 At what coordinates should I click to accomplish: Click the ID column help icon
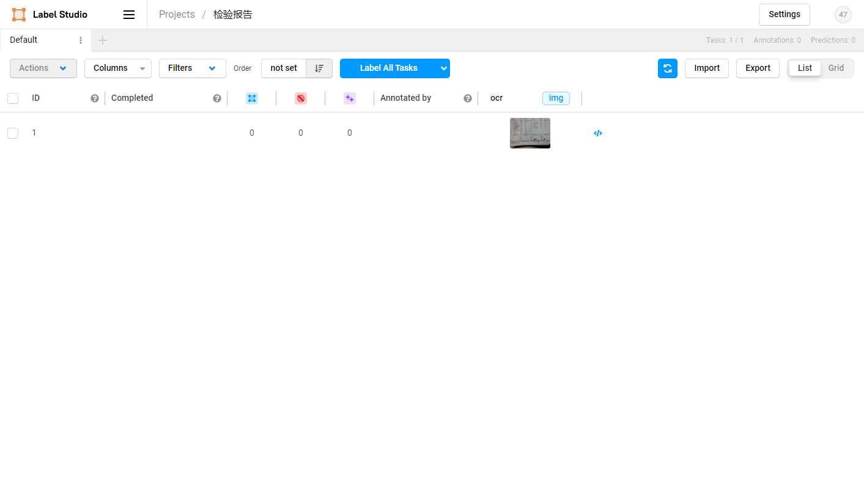tap(95, 98)
